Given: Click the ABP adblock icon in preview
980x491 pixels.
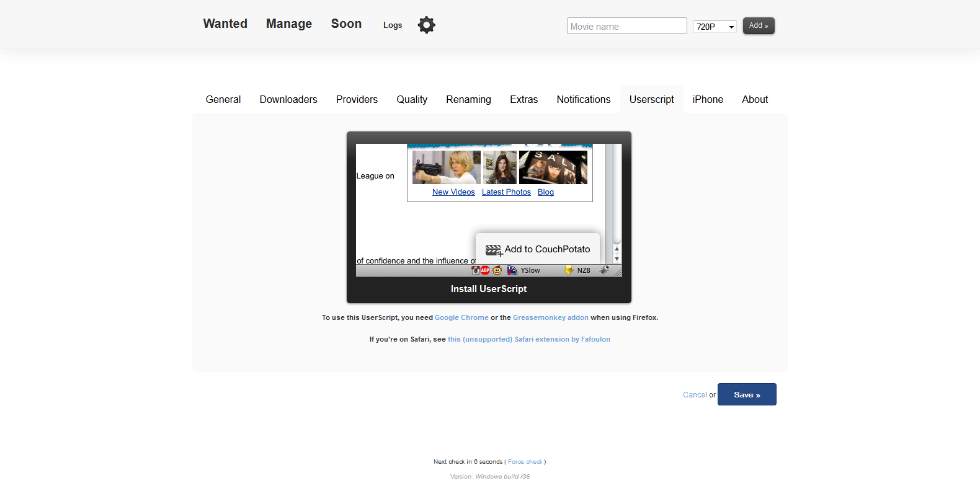Looking at the screenshot, I should coord(486,270).
